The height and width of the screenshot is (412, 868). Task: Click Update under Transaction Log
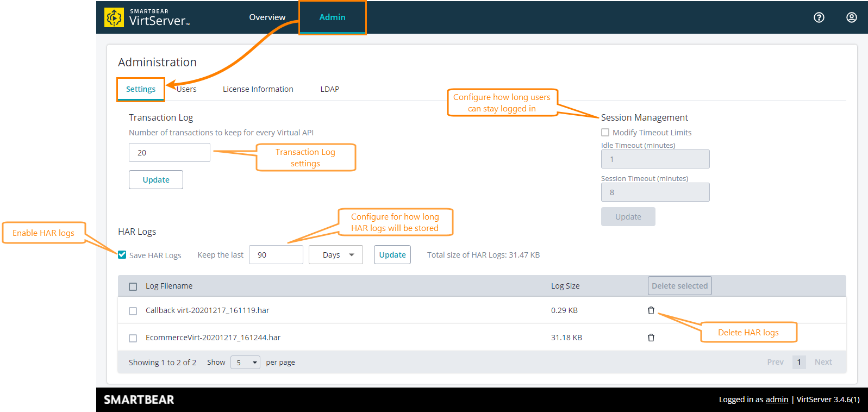[156, 180]
